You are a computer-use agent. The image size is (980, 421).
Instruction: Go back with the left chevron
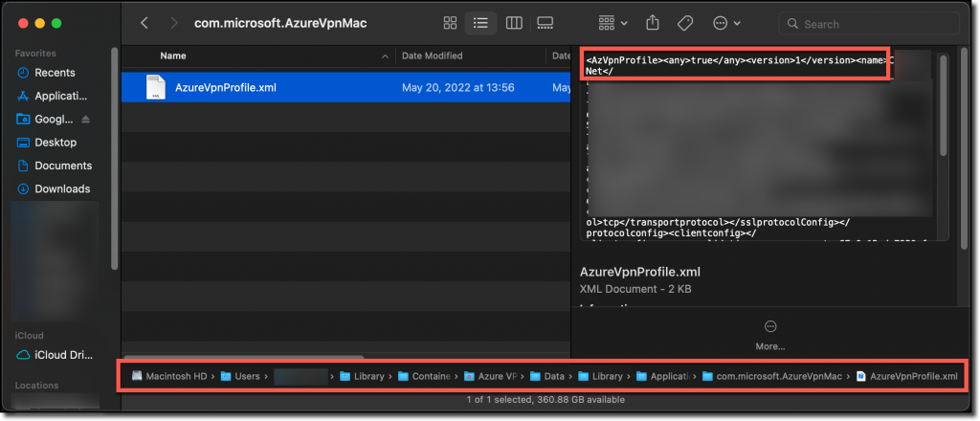[145, 24]
